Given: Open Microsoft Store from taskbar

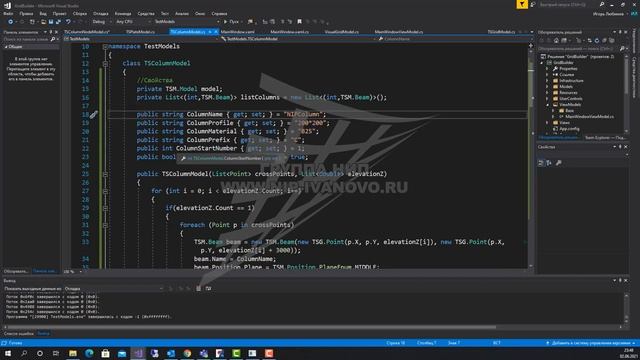Looking at the screenshot, I should pos(105,353).
